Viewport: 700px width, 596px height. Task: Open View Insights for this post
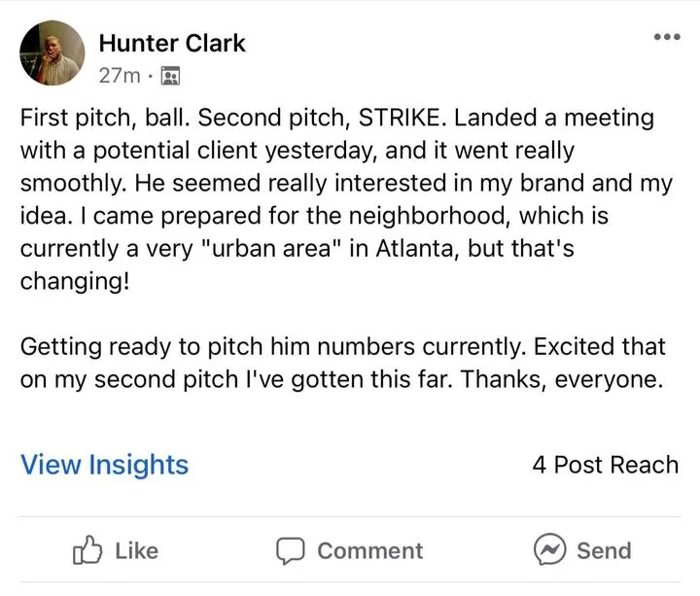pyautogui.click(x=104, y=465)
